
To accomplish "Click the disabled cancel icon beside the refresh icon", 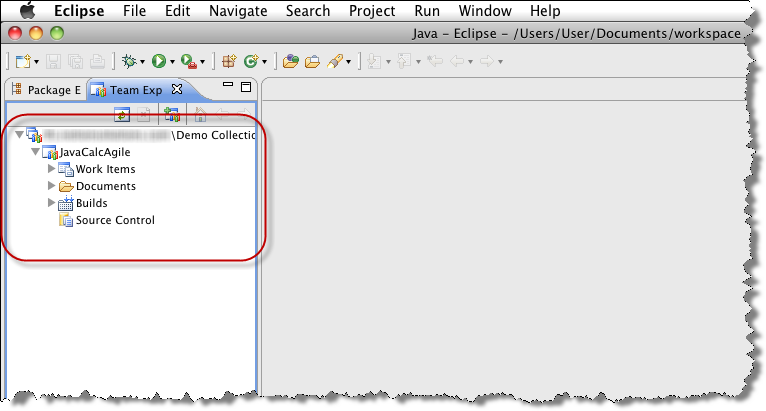I will tap(144, 115).
